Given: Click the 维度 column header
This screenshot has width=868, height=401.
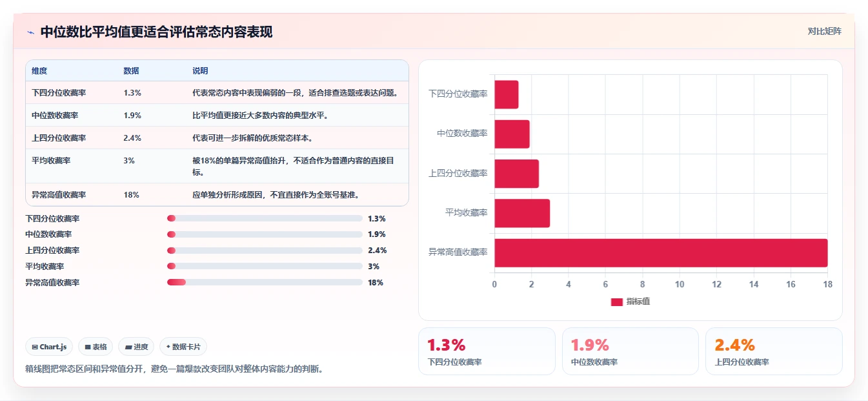Looking at the screenshot, I should pyautogui.click(x=39, y=71).
